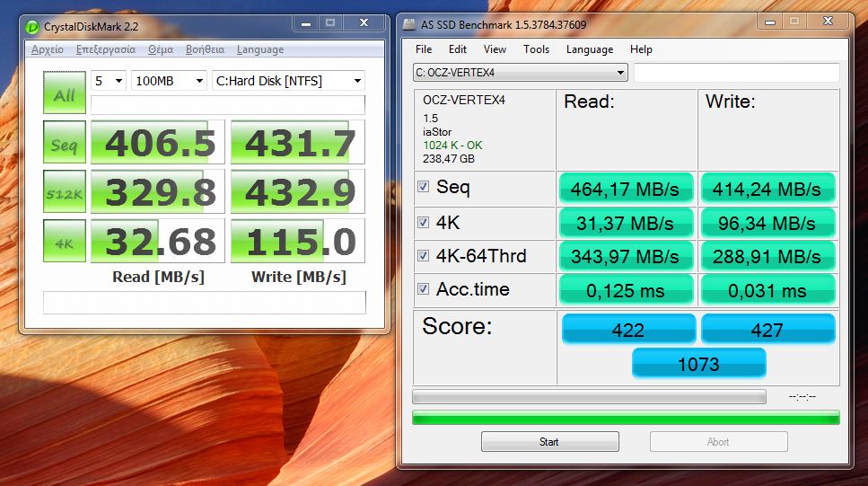Click the 343,97 MB/s 4K-64Thrd read value
The height and width of the screenshot is (486, 868).
point(626,257)
